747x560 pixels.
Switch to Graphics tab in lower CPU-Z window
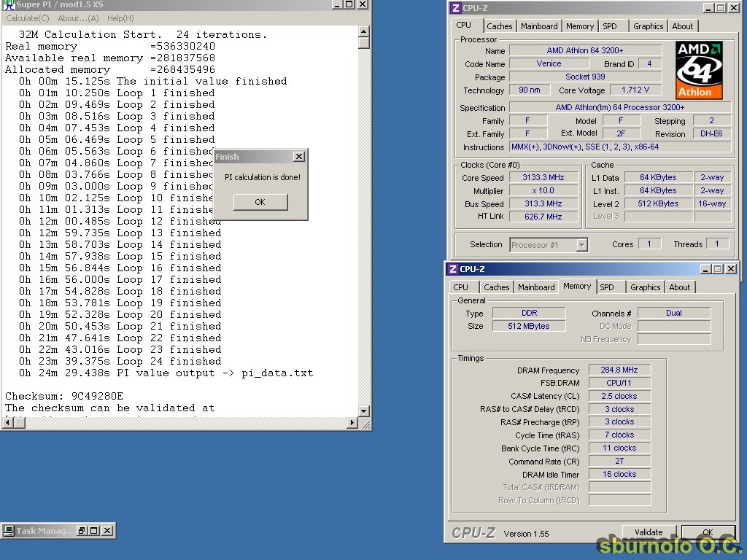click(x=645, y=287)
